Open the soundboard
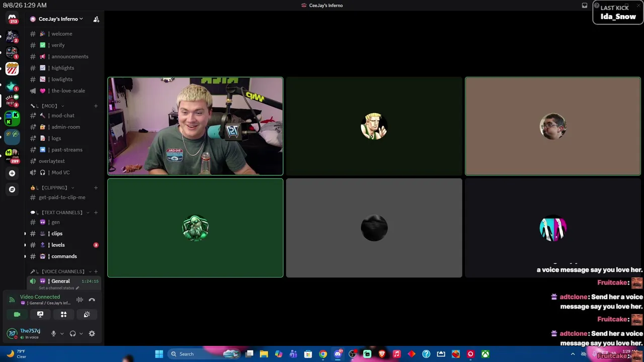 87,314
